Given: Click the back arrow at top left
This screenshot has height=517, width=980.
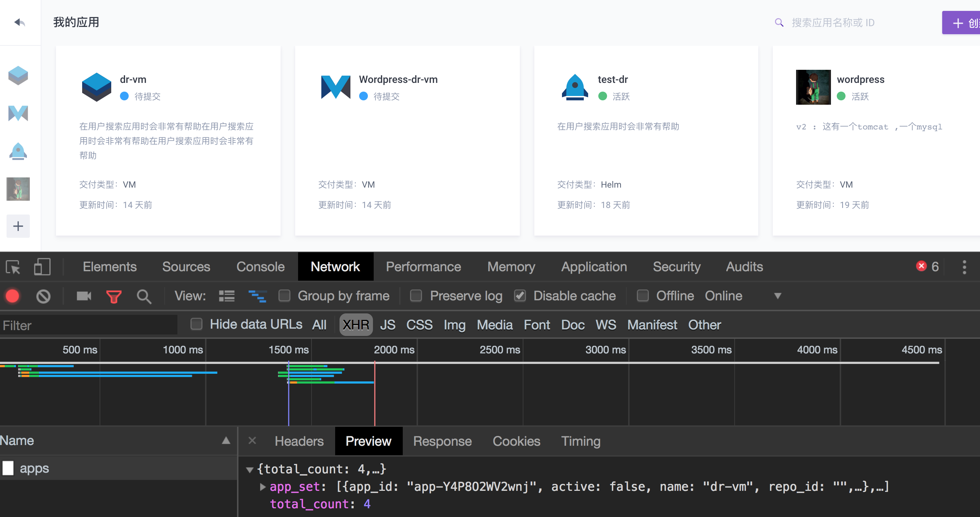Looking at the screenshot, I should click(x=20, y=23).
